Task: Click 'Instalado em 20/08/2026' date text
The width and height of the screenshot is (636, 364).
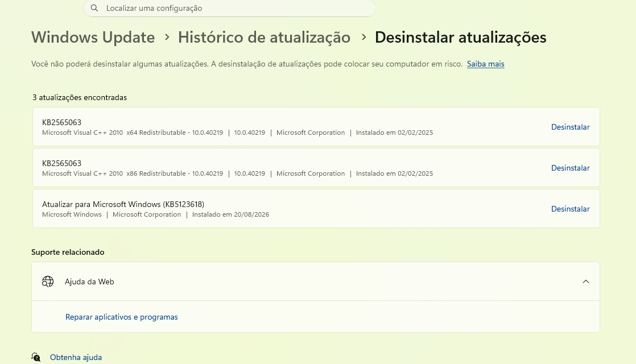Action: point(231,214)
